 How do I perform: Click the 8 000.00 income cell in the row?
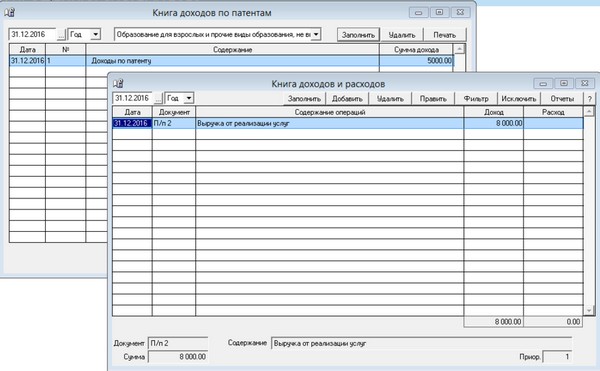pyautogui.click(x=494, y=123)
